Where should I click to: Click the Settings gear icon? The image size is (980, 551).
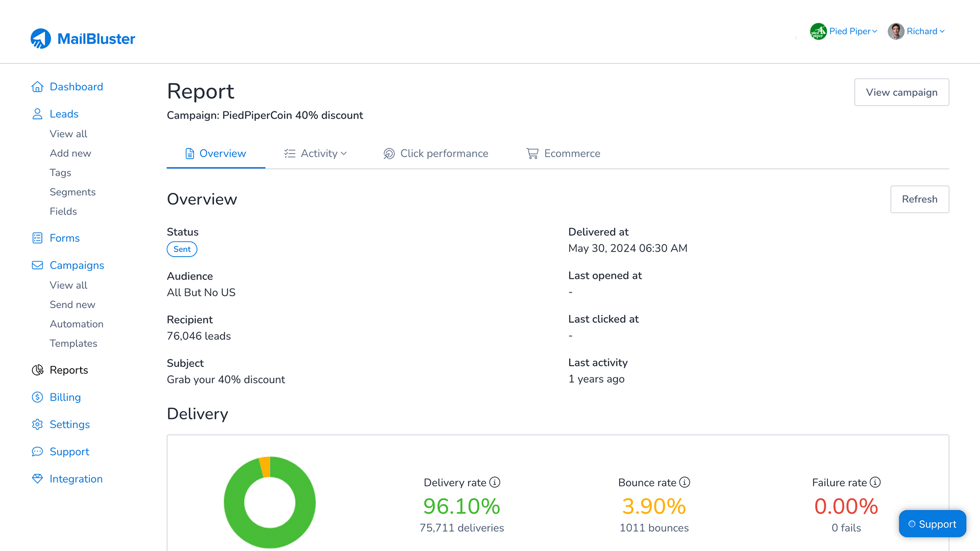pos(37,424)
